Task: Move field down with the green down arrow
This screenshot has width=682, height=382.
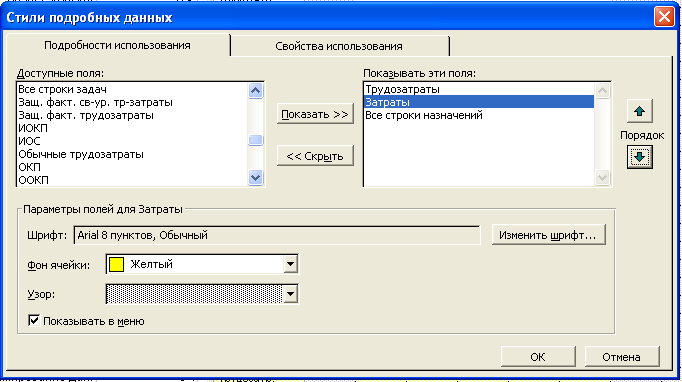Action: [x=639, y=157]
